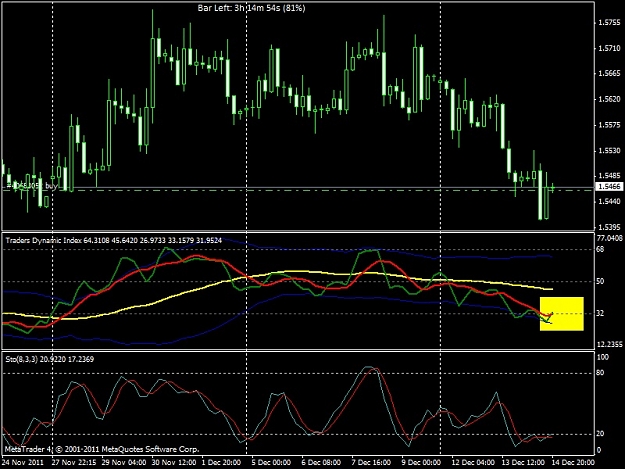The image size is (625, 469).
Task: Click the 1.5755 price scale label
Action: pos(609,23)
